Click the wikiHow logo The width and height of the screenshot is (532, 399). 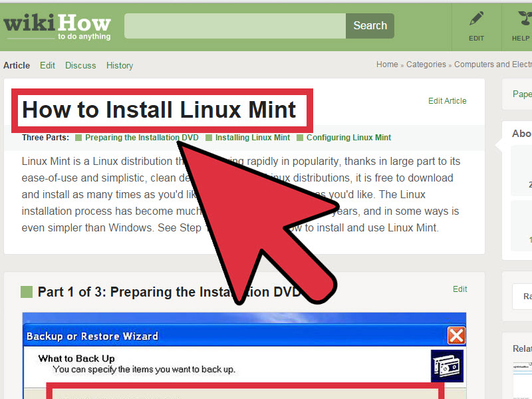pos(57,27)
